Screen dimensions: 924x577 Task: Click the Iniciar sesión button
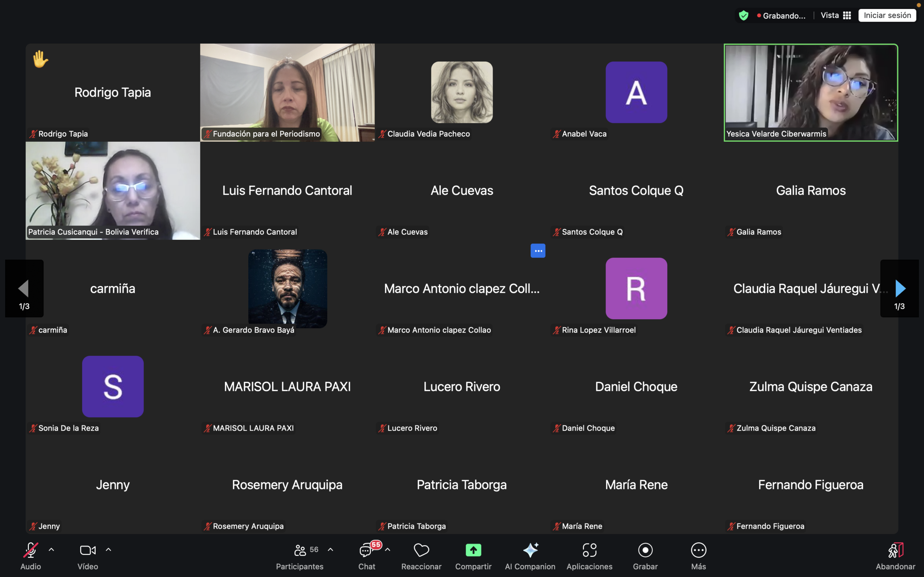pos(887,15)
